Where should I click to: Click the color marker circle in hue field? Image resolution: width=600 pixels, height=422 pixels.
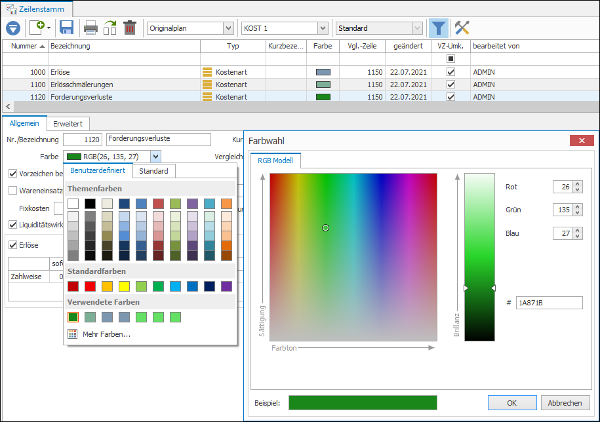[x=325, y=228]
